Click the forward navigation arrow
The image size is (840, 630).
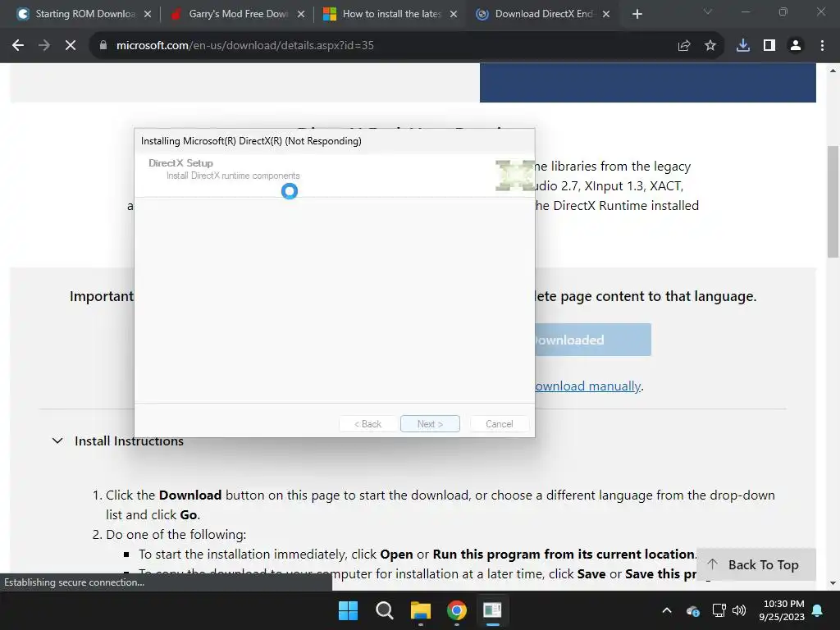(x=44, y=46)
